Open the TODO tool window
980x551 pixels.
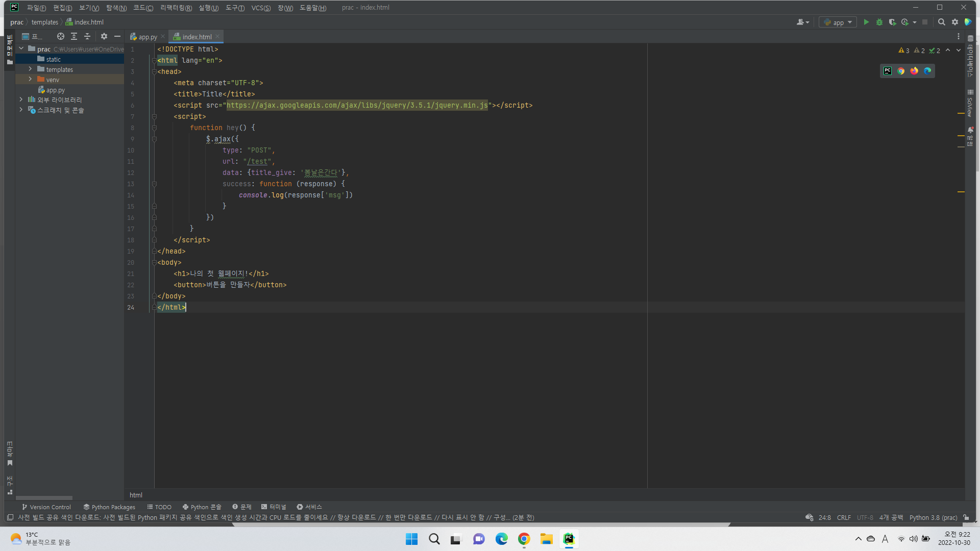click(159, 507)
